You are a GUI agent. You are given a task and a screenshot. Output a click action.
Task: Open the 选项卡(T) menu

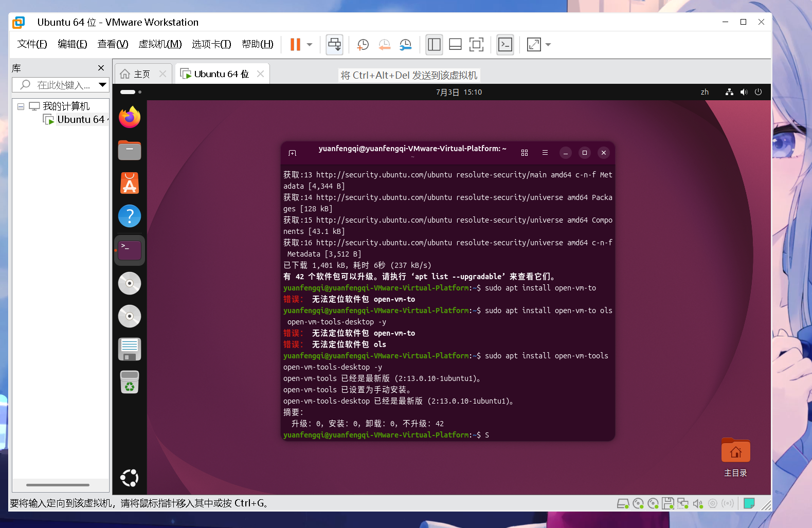coord(211,44)
